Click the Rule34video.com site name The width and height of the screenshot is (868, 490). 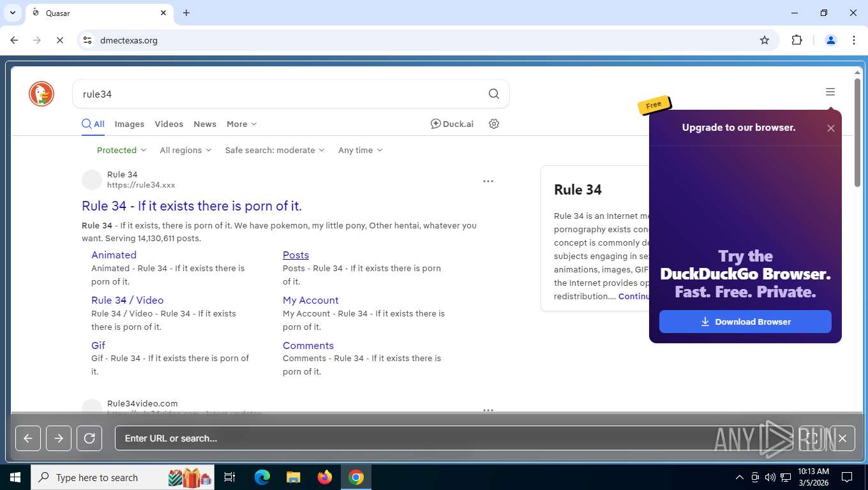[x=142, y=403]
